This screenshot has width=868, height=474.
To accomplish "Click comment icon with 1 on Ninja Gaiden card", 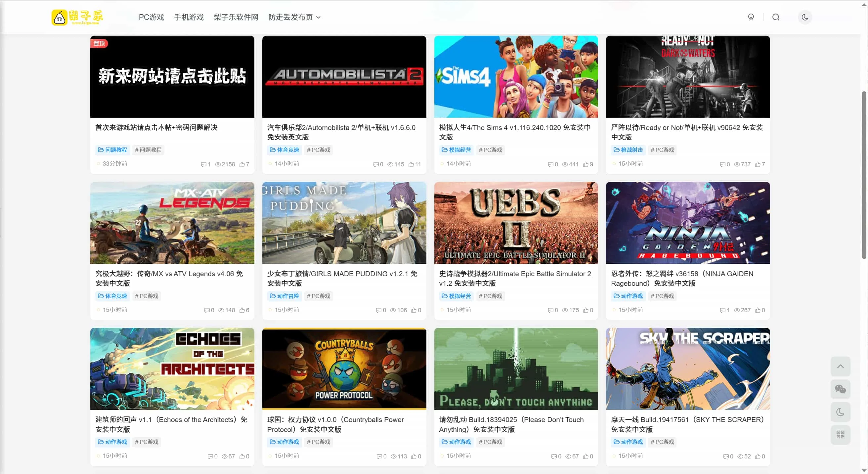I will pos(722,310).
